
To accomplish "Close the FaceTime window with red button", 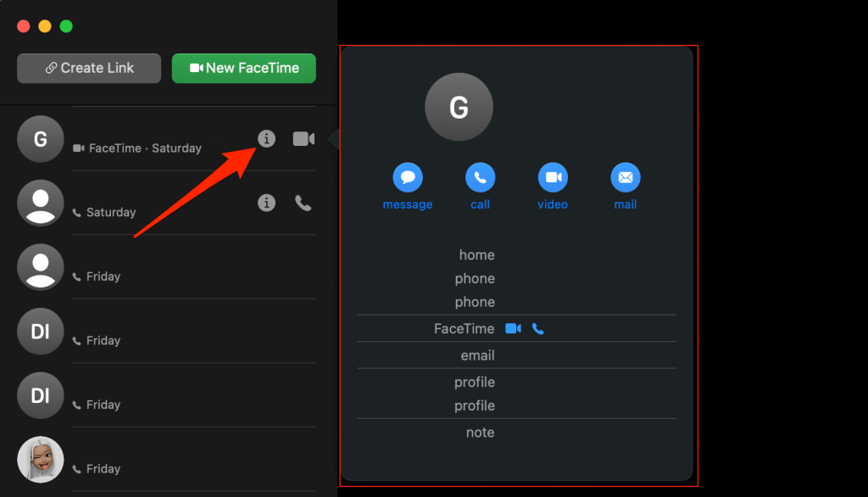I will point(23,26).
